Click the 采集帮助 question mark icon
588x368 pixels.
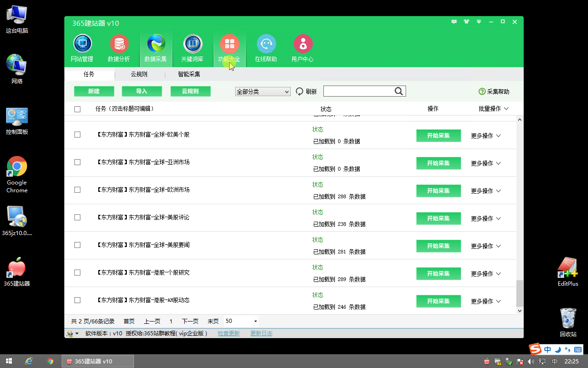482,92
